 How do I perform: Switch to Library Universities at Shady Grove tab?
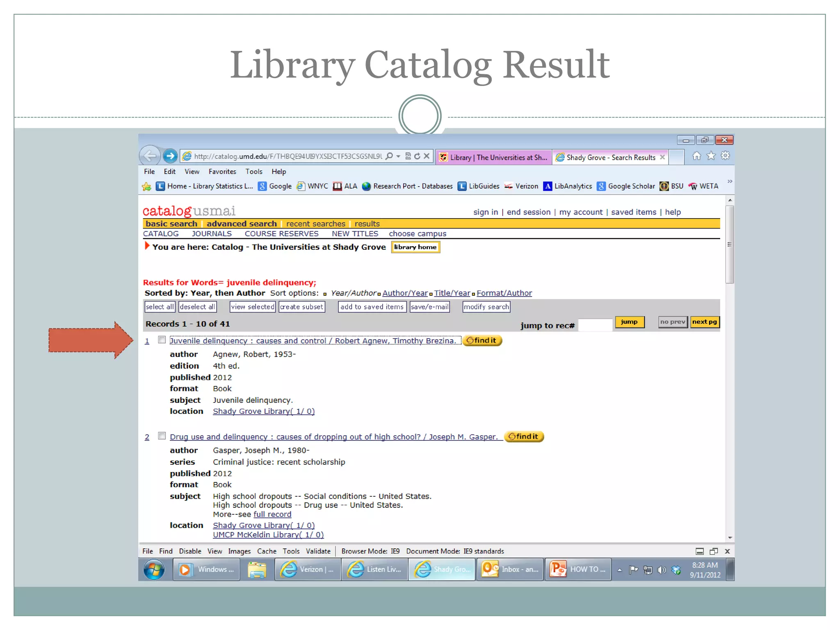(494, 157)
